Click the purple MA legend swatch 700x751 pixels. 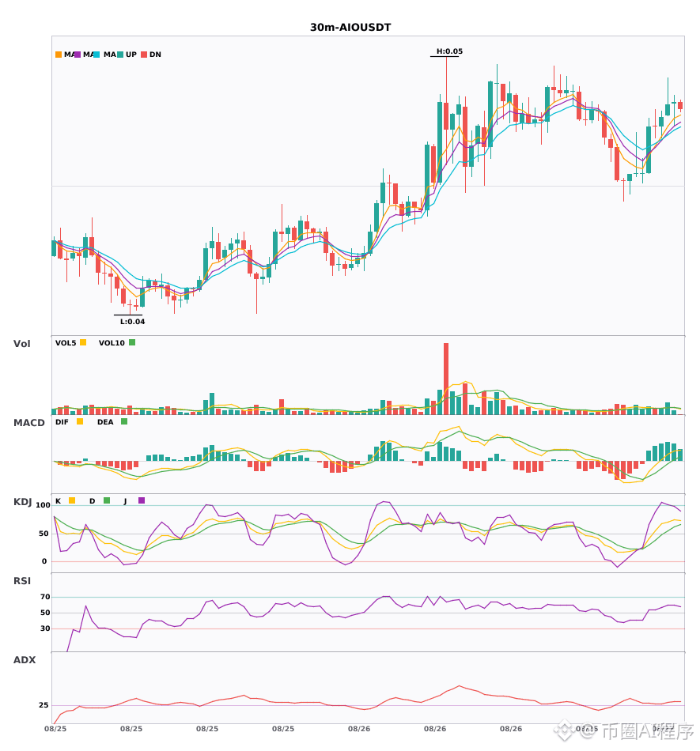(x=78, y=55)
